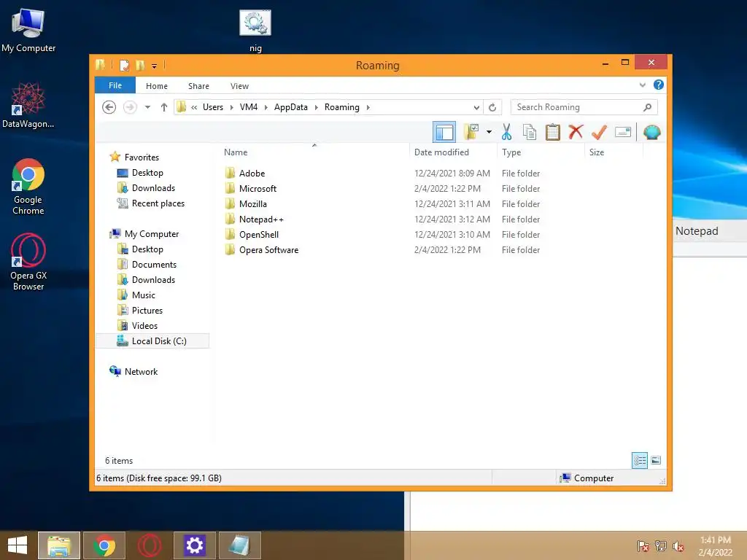Expand the arrow after Roaming breadcrumb
The image size is (747, 560).
[368, 108]
